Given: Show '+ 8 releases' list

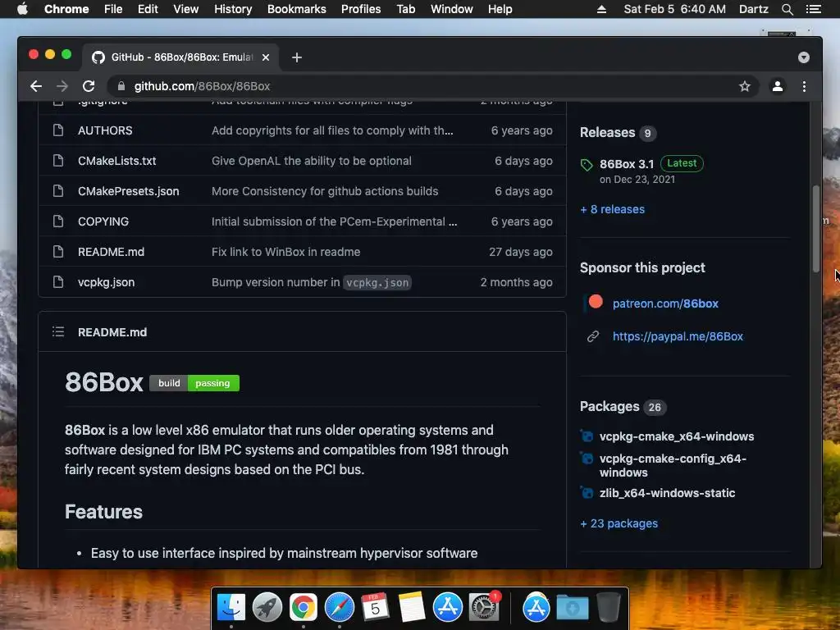Looking at the screenshot, I should point(612,209).
